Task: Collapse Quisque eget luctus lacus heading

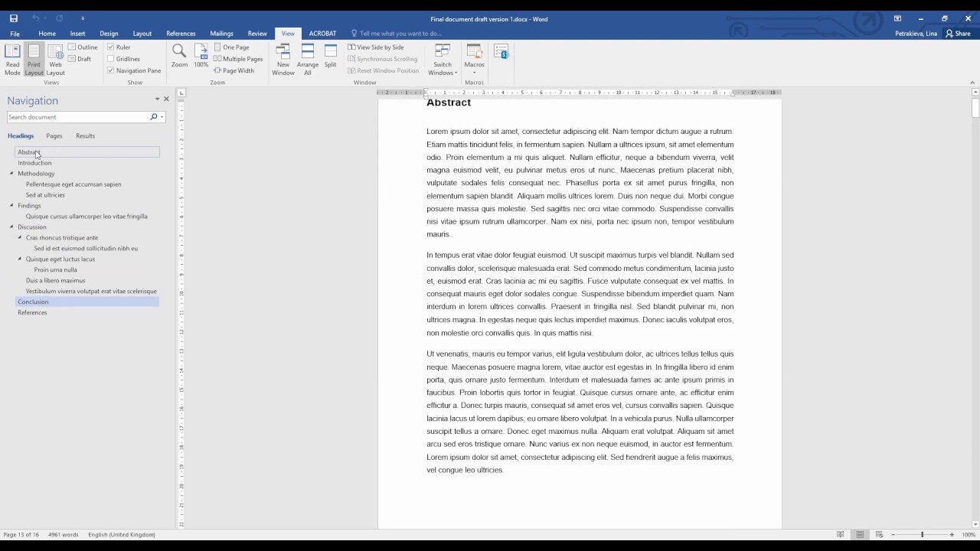Action: (x=20, y=259)
